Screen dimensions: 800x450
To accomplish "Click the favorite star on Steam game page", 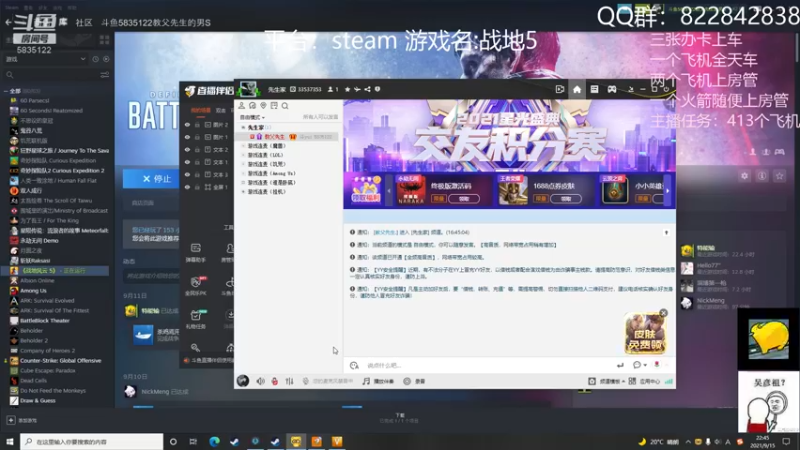I will pyautogui.click(x=779, y=176).
